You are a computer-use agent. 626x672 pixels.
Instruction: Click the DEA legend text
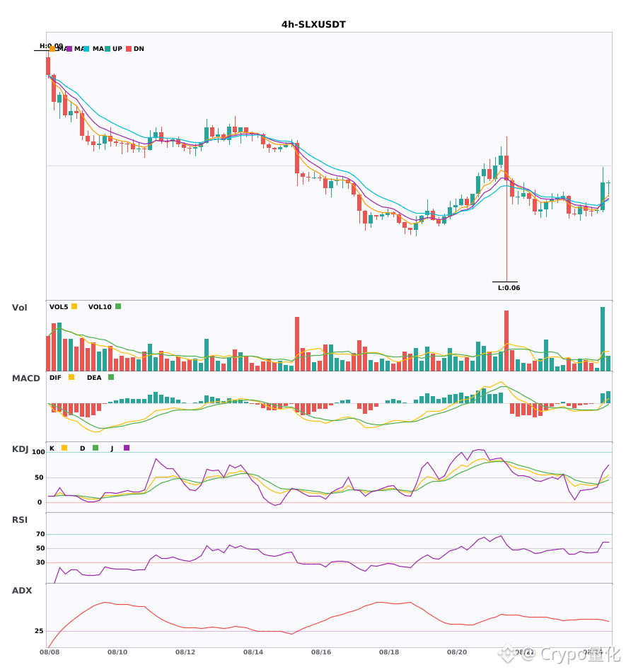tap(94, 378)
